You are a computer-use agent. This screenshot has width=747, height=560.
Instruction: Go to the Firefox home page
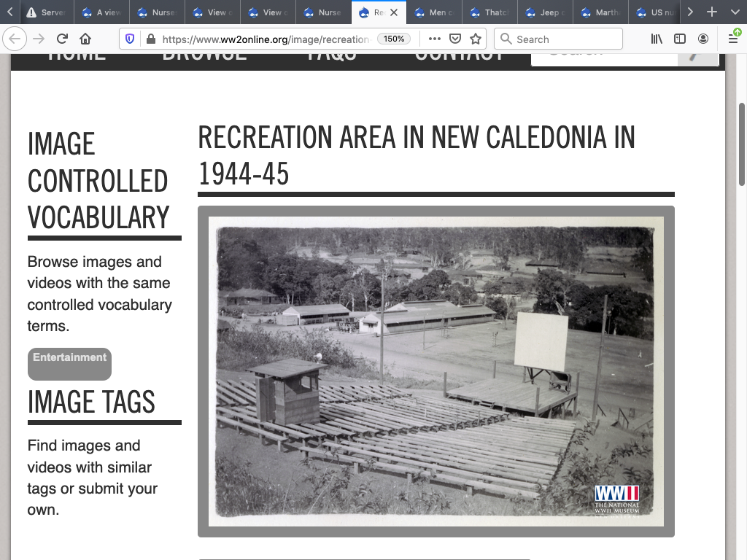point(85,39)
